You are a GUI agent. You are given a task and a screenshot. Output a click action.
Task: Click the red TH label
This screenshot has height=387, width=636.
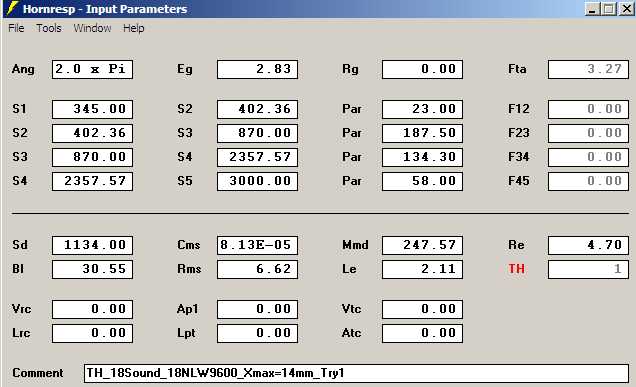pyautogui.click(x=516, y=269)
